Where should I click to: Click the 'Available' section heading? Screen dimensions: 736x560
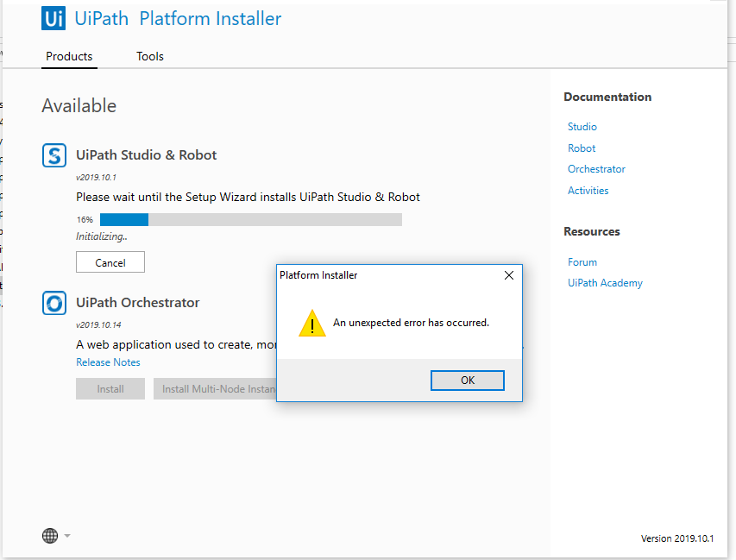[79, 105]
